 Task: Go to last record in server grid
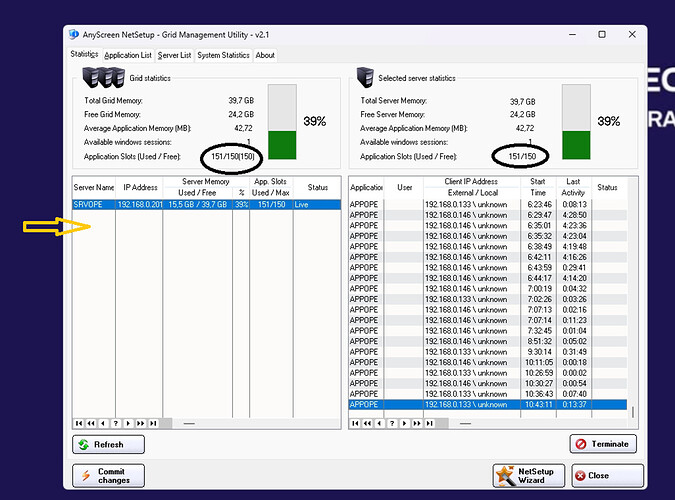click(152, 423)
